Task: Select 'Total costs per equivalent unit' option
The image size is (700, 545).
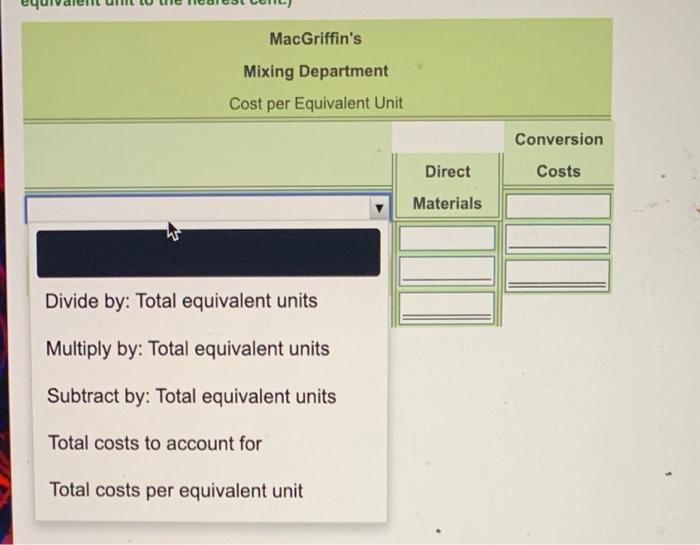Action: tap(175, 490)
